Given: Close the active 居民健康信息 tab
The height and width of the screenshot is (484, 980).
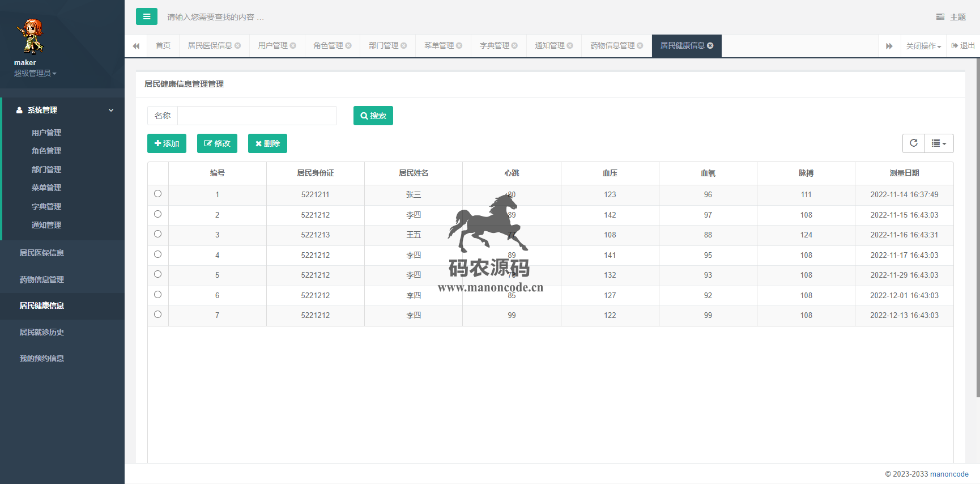Looking at the screenshot, I should click(x=710, y=46).
